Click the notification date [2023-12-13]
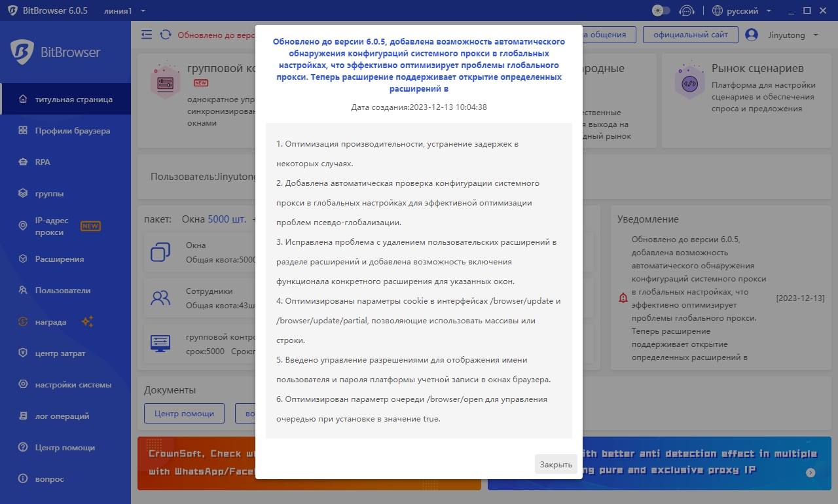Image resolution: width=838 pixels, height=504 pixels. click(800, 298)
